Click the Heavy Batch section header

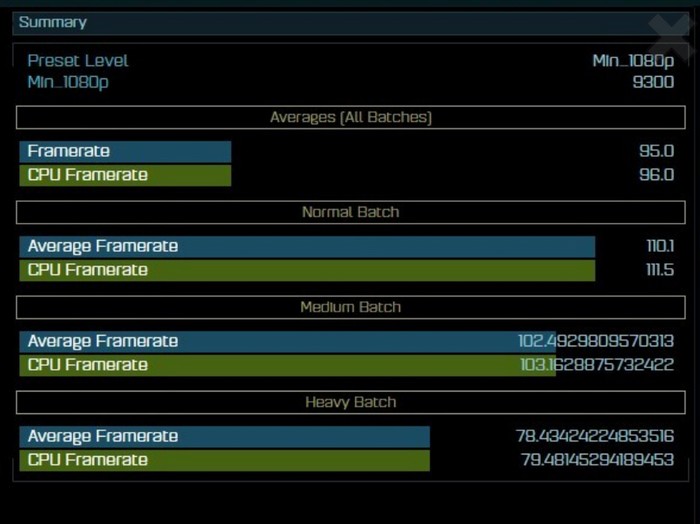350,403
